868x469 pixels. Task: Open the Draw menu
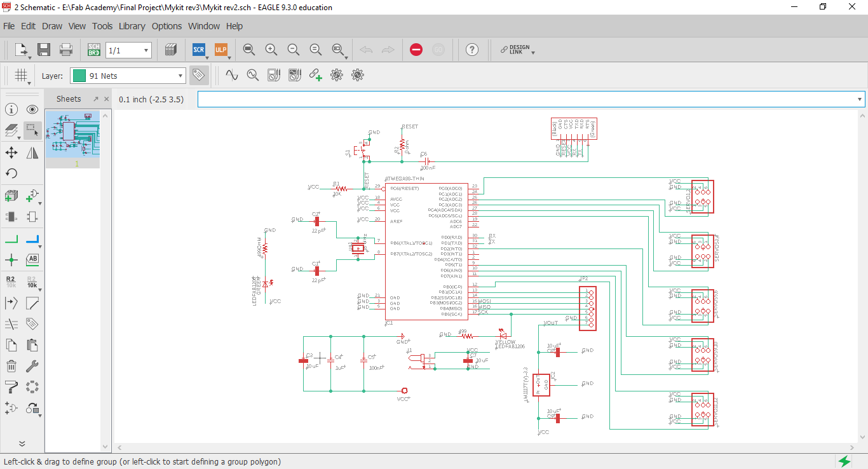click(x=52, y=26)
